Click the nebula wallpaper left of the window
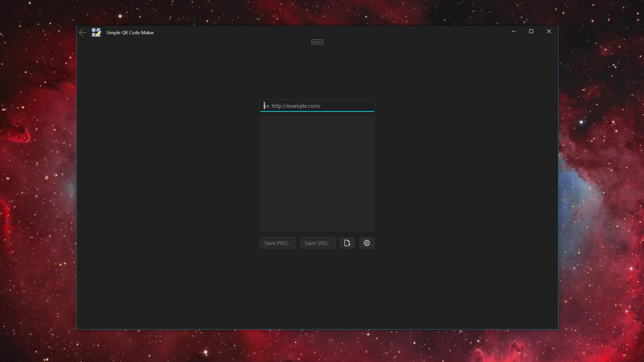Viewport: 644px width, 362px height. pos(37,181)
